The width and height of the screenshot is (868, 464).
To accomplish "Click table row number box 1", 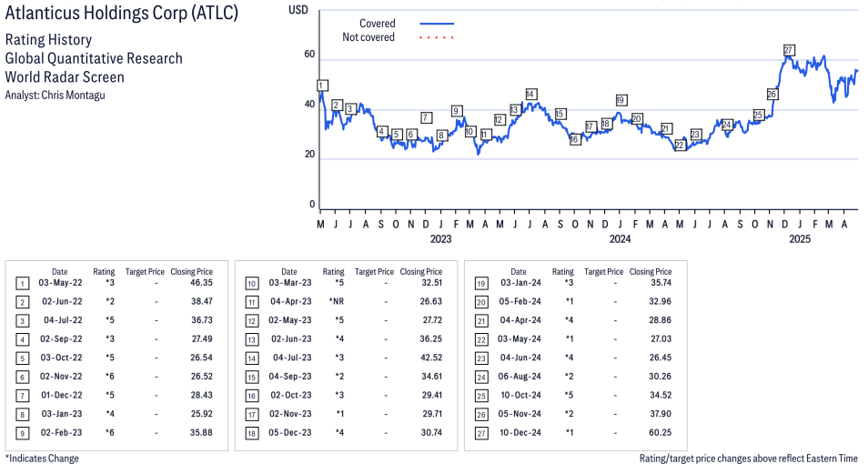I will click(22, 284).
